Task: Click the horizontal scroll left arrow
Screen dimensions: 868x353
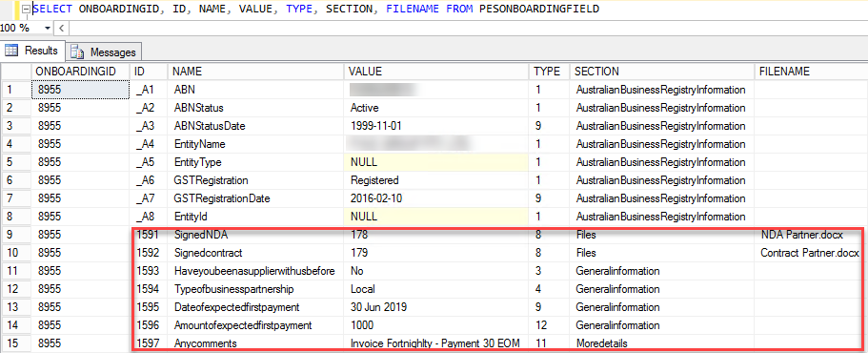Action: (x=61, y=29)
